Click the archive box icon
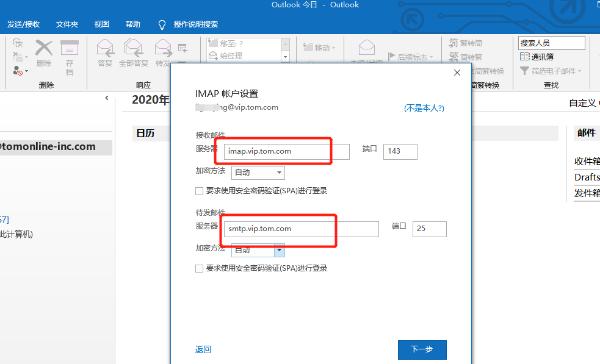Screen dimensions: 600x364 click(x=69, y=48)
